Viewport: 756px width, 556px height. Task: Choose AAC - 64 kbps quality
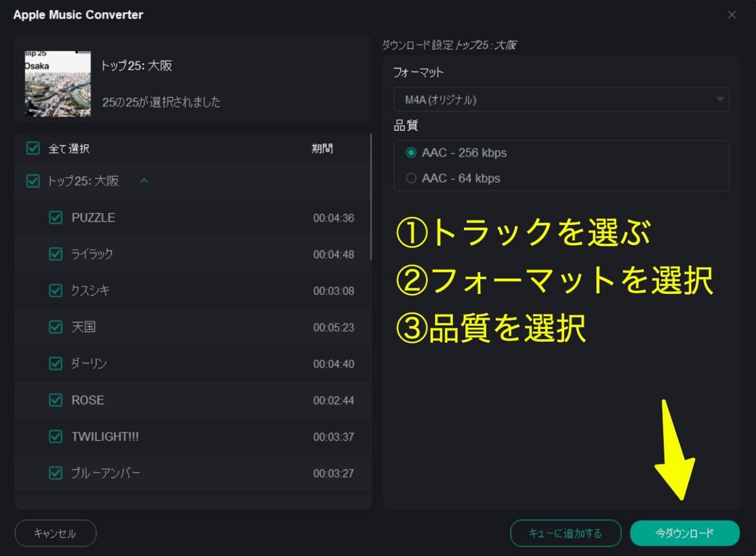click(411, 178)
